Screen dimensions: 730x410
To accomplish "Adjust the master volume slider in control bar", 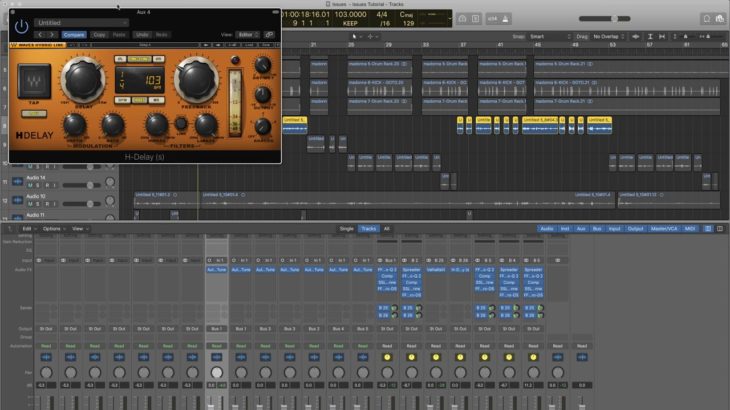I will point(604,19).
